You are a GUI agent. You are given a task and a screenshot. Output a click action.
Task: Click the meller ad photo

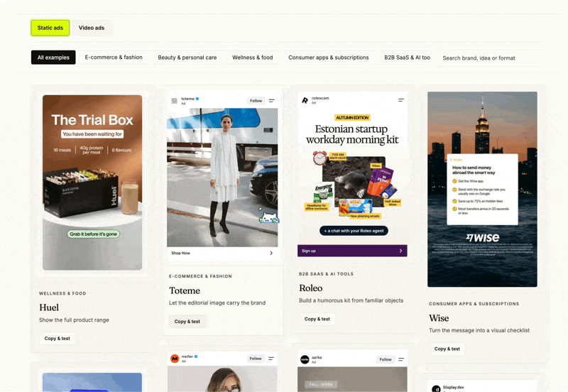[x=222, y=379]
